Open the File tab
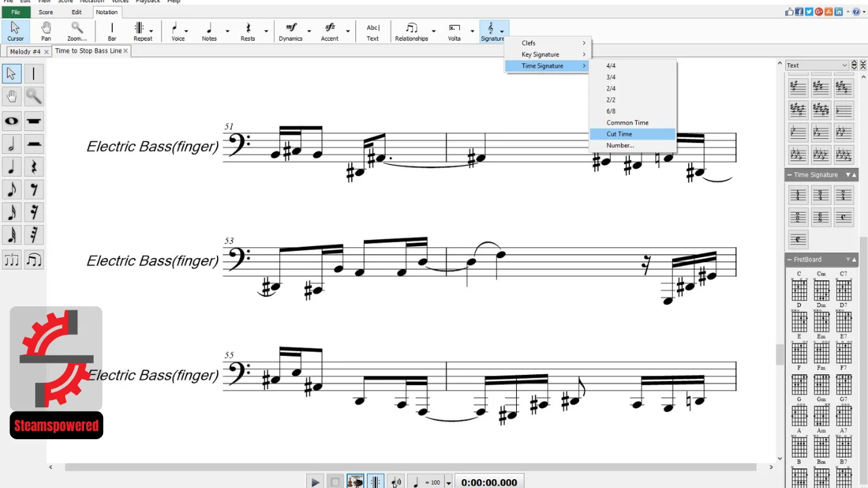 point(15,12)
